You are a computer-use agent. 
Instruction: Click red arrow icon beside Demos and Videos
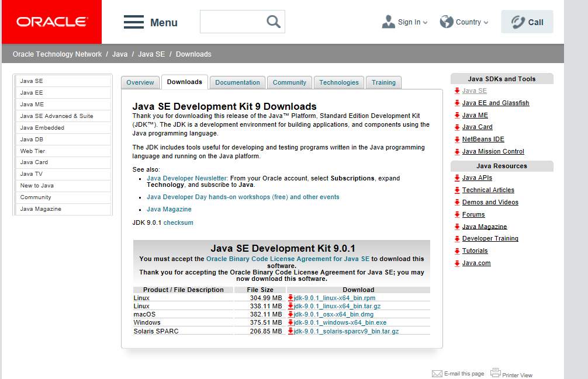pyautogui.click(x=456, y=202)
